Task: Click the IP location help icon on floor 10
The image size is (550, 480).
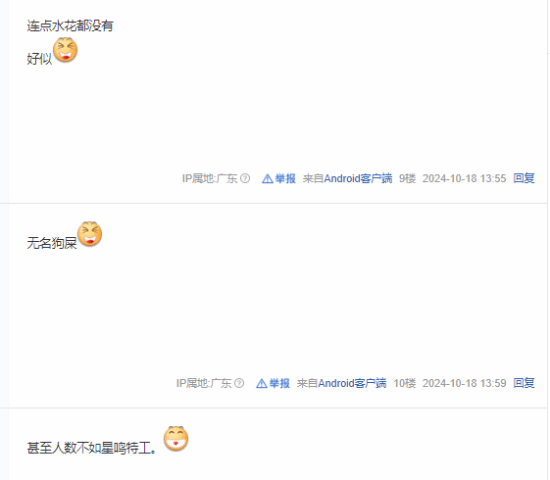Action: [239, 383]
